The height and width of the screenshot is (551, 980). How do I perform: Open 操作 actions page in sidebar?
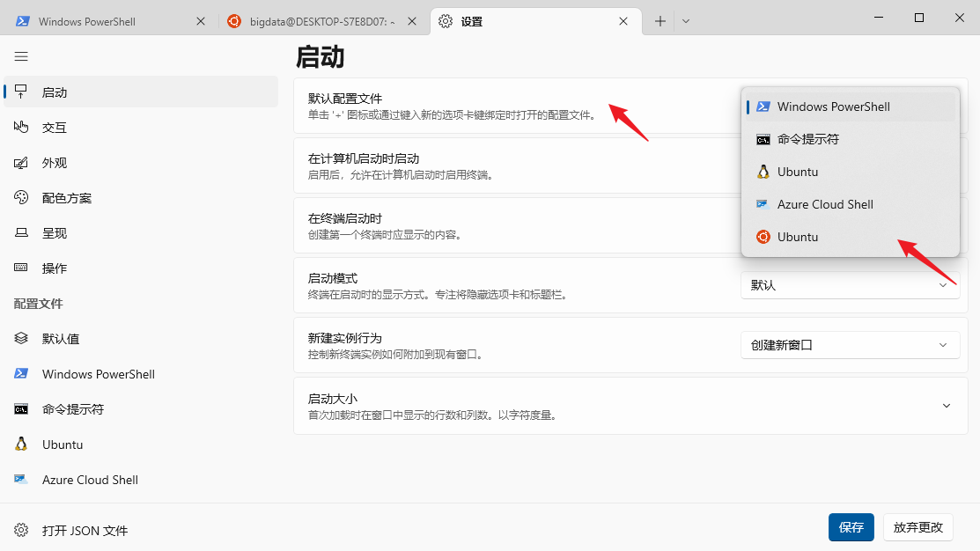[x=54, y=268]
